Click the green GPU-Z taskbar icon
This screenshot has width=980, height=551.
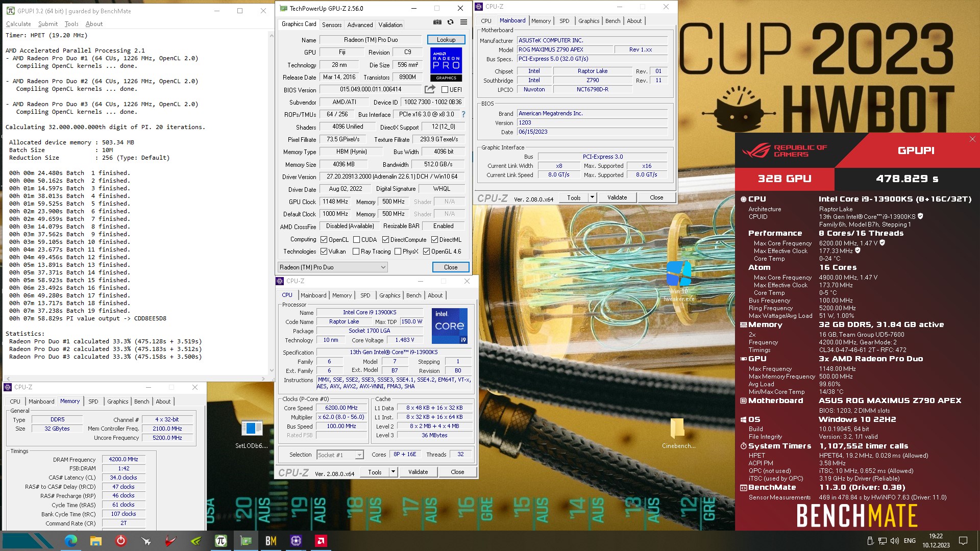click(246, 541)
